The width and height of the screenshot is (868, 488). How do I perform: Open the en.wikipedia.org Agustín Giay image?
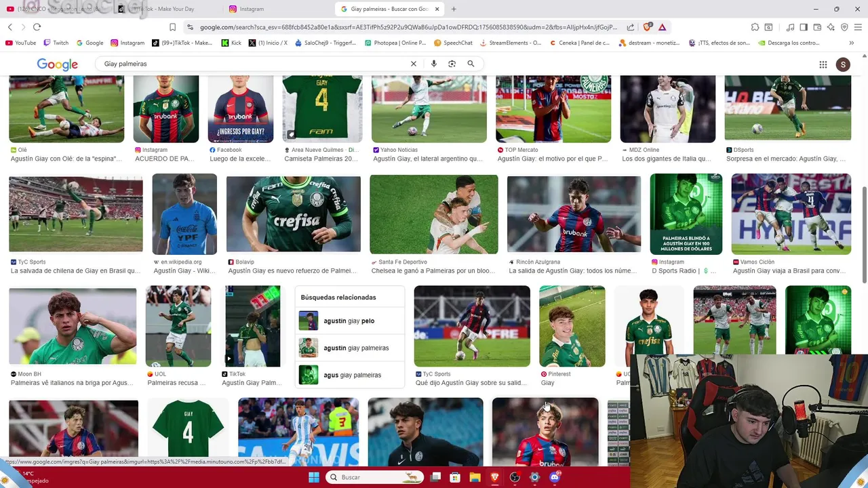[184, 214]
